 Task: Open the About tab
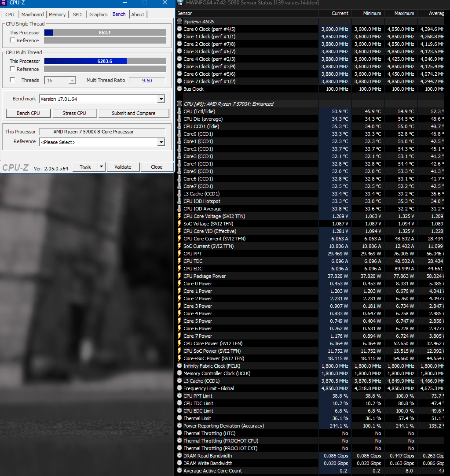point(138,14)
